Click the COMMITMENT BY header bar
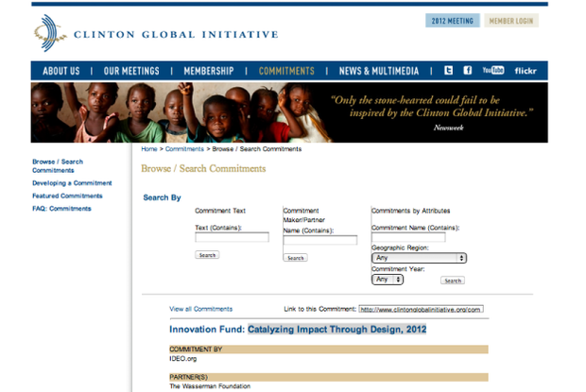 click(x=329, y=349)
